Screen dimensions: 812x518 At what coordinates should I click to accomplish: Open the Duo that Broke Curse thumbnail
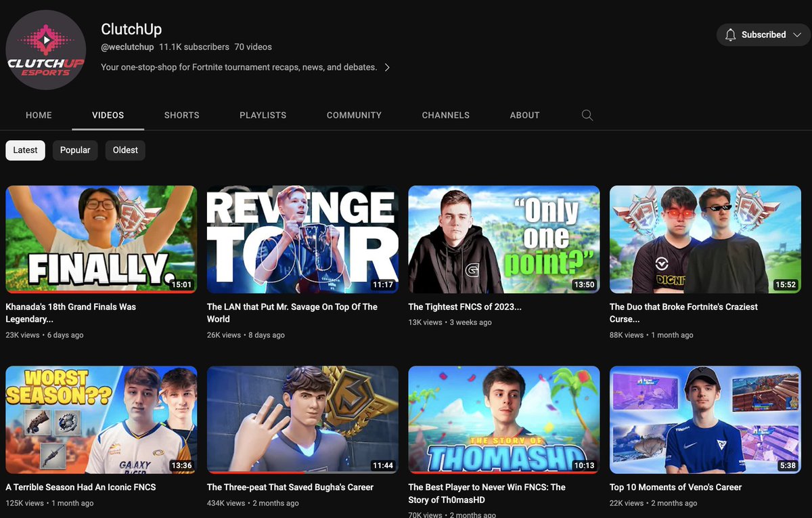pyautogui.click(x=705, y=240)
